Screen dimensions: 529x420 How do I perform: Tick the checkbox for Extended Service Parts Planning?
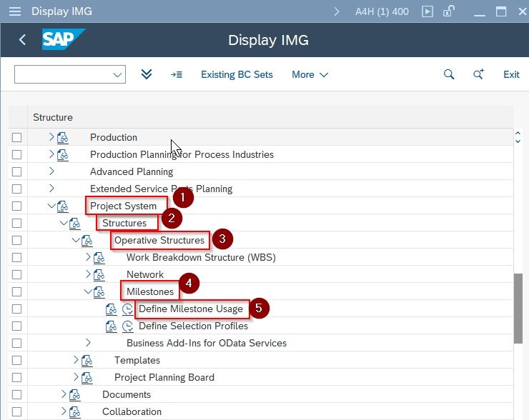(x=17, y=189)
